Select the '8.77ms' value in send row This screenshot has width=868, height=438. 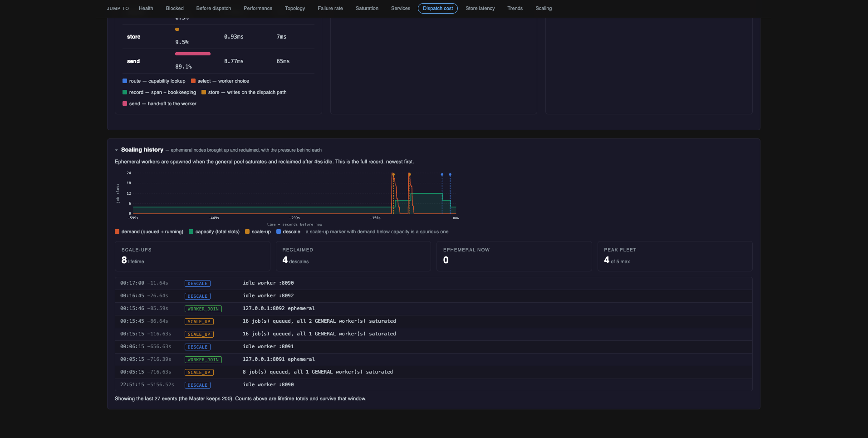pos(234,61)
